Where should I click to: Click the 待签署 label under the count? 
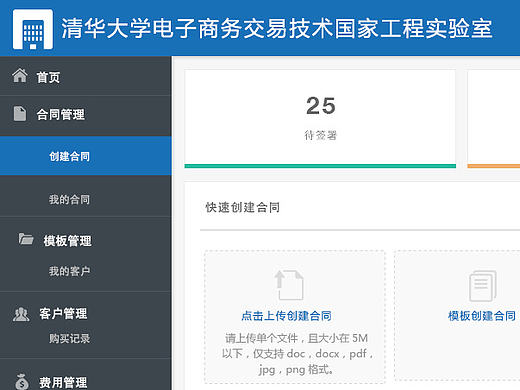point(320,135)
